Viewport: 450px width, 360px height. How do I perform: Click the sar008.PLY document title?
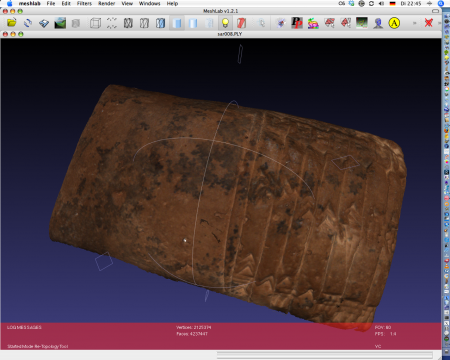[229, 34]
